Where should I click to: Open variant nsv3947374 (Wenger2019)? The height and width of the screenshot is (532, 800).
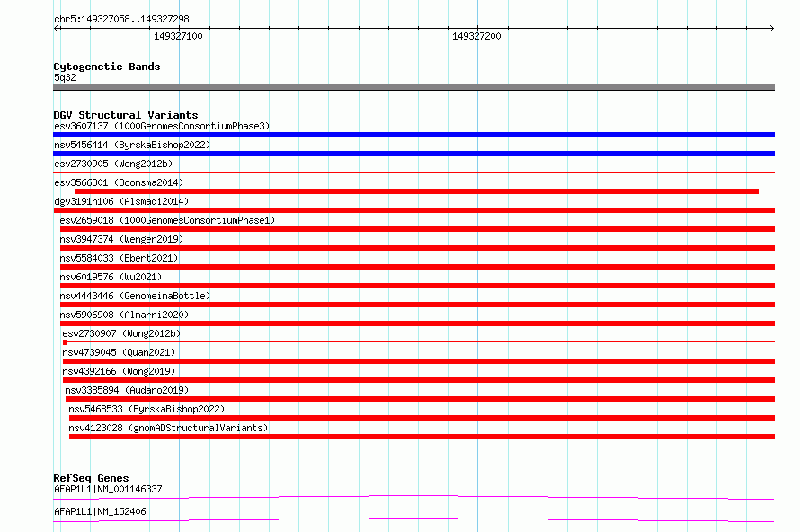(x=121, y=239)
